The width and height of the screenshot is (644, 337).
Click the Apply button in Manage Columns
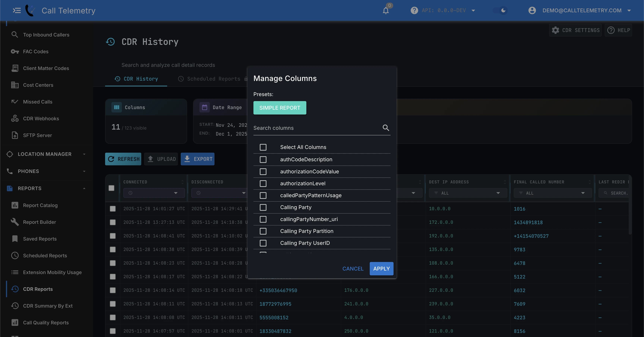(381, 268)
